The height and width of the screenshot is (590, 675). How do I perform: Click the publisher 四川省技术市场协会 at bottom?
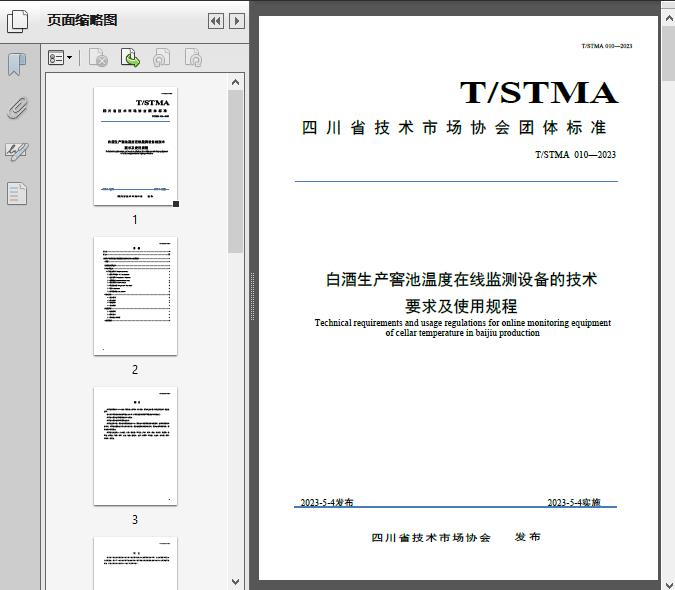pyautogui.click(x=431, y=537)
